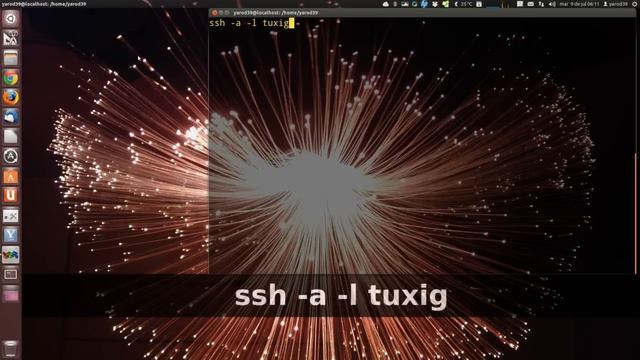Launch the blue Y application icon
The image size is (640, 360).
(11, 235)
